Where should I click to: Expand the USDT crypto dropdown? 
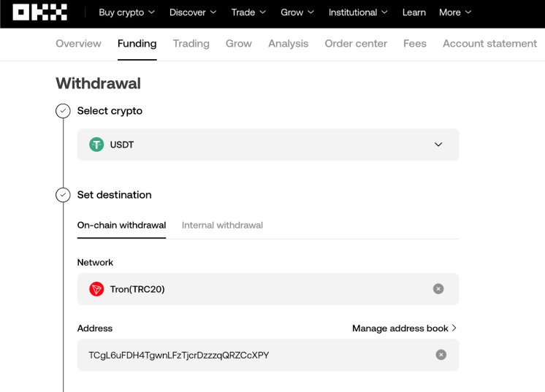(x=438, y=145)
